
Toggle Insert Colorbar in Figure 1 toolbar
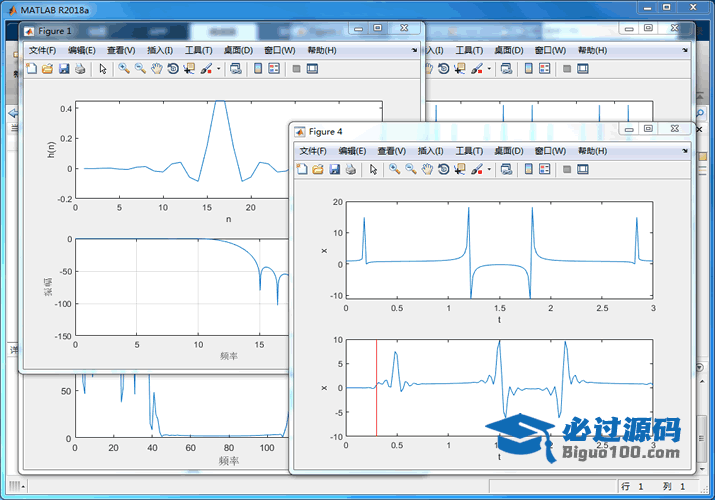257,69
